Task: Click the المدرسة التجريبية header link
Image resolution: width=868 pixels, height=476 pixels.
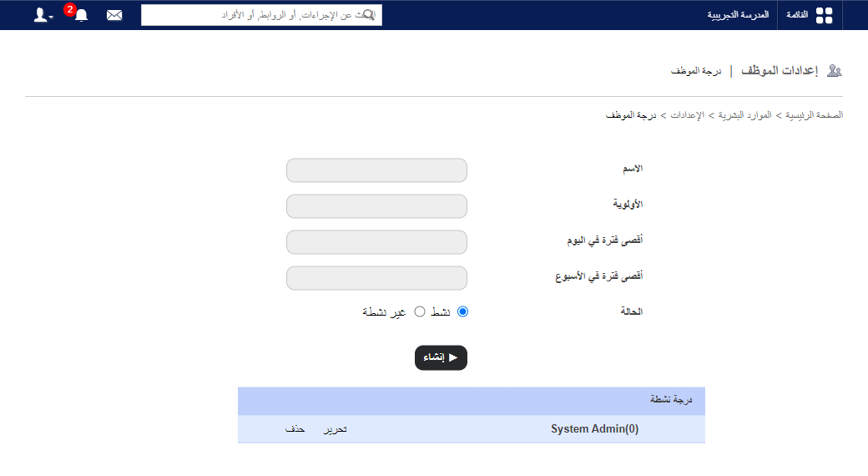Action: [x=738, y=15]
